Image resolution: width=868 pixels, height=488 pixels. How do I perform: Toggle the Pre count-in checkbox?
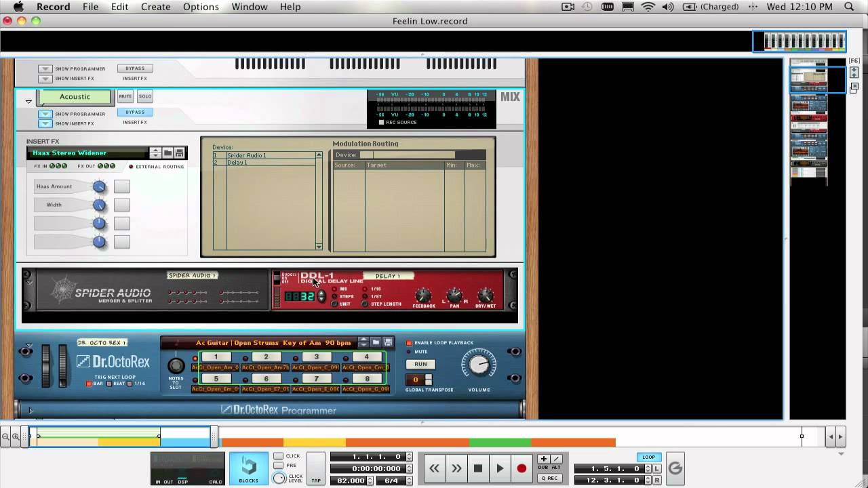pyautogui.click(x=279, y=466)
